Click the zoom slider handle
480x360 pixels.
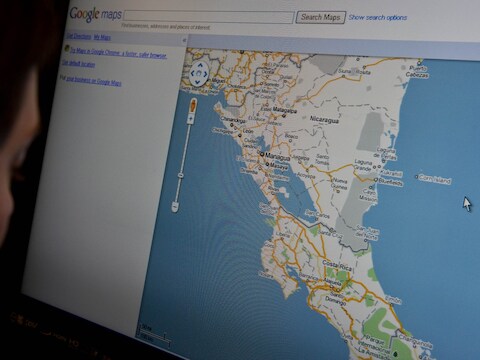181,175
